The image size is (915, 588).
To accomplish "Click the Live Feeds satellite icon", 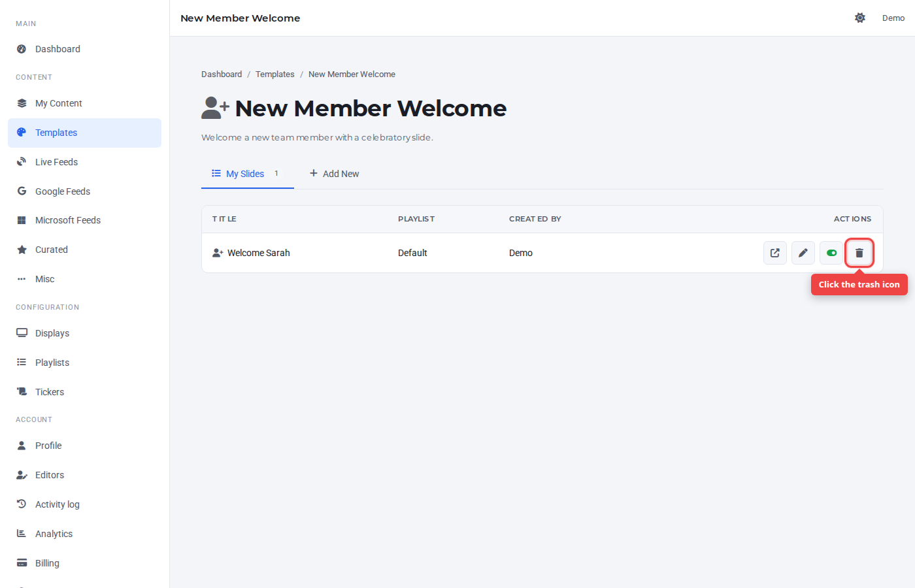I will [22, 162].
